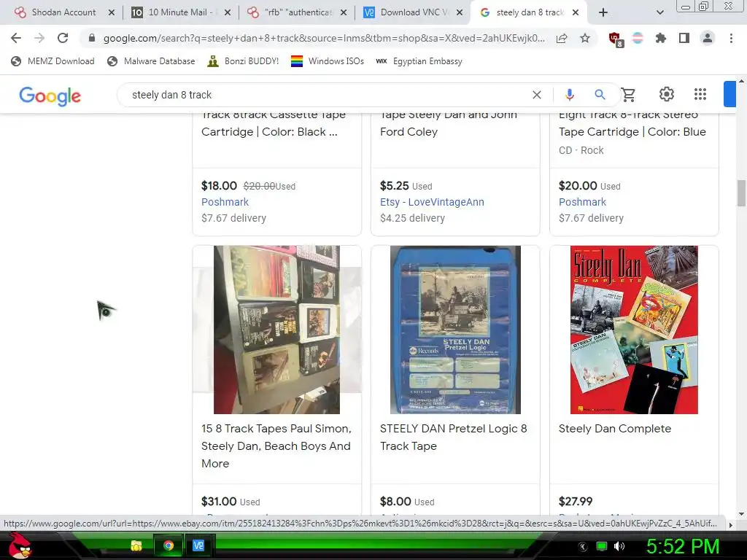
Task: Open the 'Steely Dan Complete' listing title
Action: [x=615, y=429]
